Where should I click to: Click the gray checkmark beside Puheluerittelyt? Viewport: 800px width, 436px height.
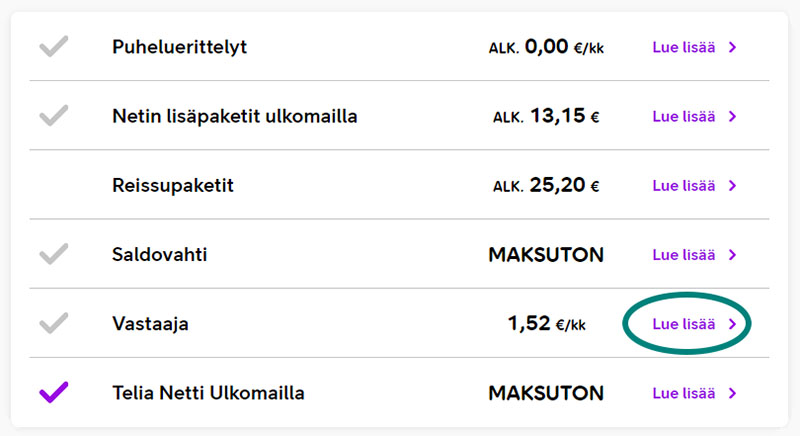(x=54, y=46)
